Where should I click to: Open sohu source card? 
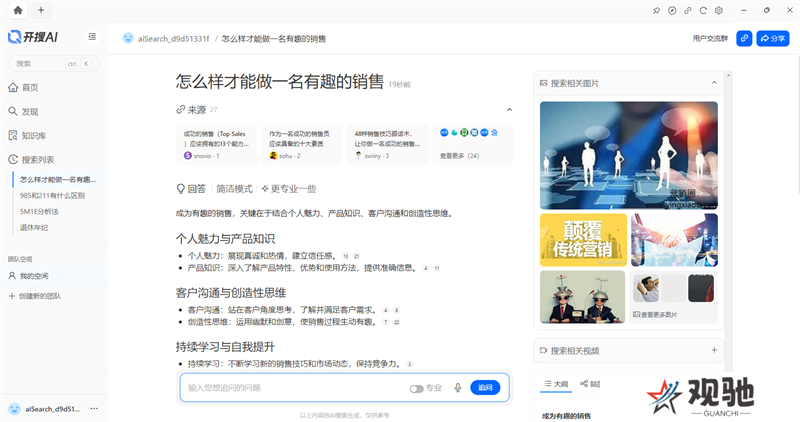[x=302, y=144]
